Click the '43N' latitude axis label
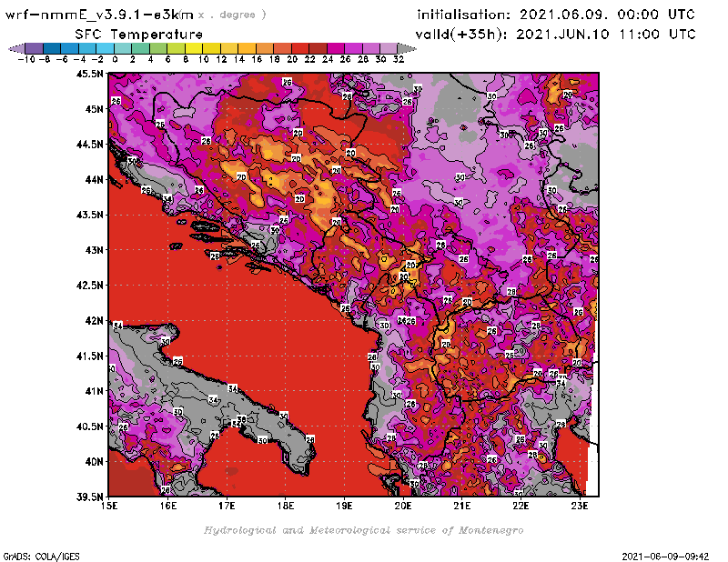The width and height of the screenshot is (728, 562). click(x=94, y=250)
